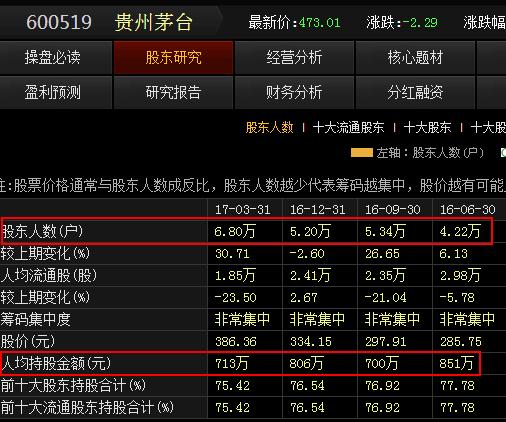Open 研究报告 tab
Screen dimensions: 506x422
tap(173, 92)
